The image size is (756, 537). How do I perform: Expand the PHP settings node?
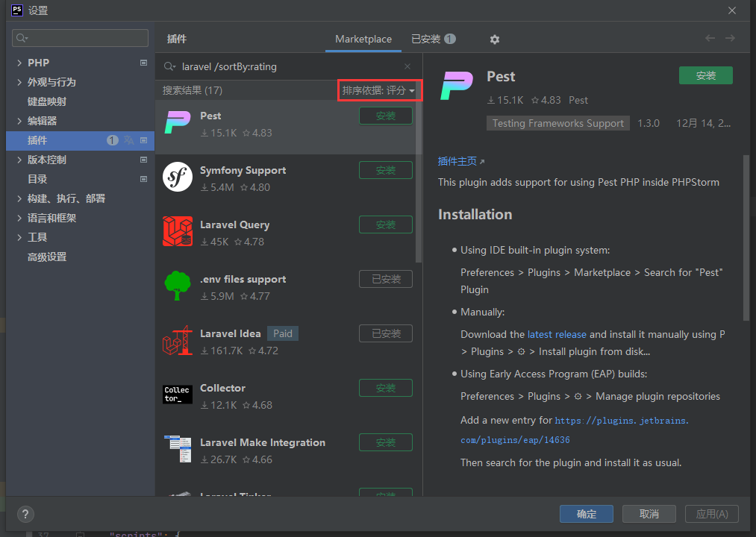click(19, 63)
